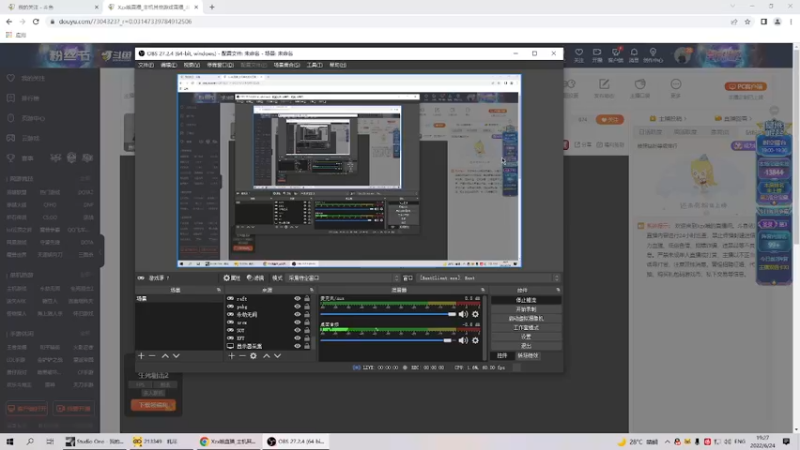800x450 pixels.
Task: Click 工作室模式 button in OBS
Action: click(526, 328)
